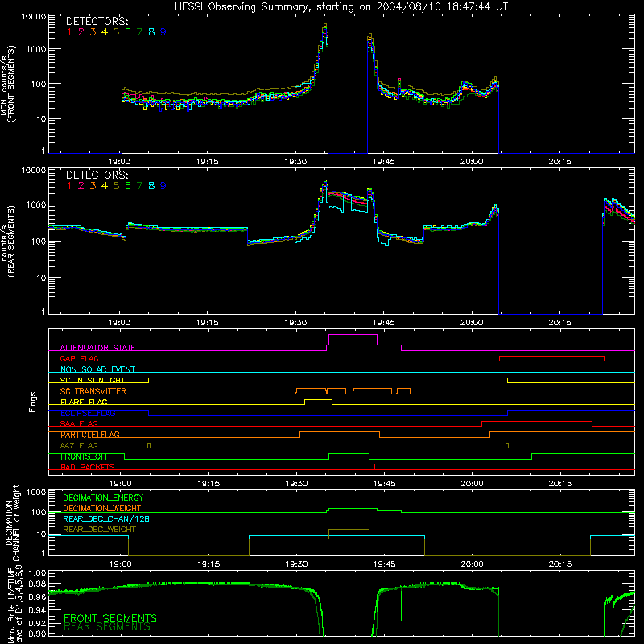This screenshot has height=644, width=644.
Task: Click the vertical Flags axis title
Action: click(x=32, y=402)
